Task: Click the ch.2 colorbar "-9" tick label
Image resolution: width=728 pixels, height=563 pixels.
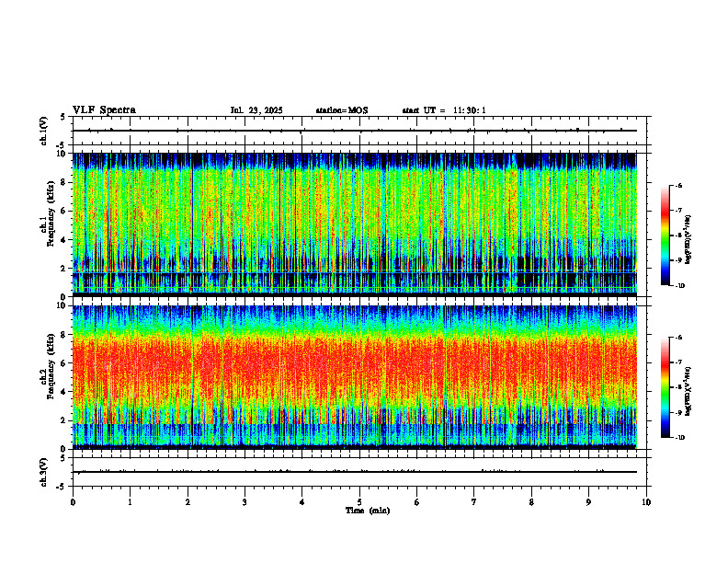Action: [x=678, y=412]
